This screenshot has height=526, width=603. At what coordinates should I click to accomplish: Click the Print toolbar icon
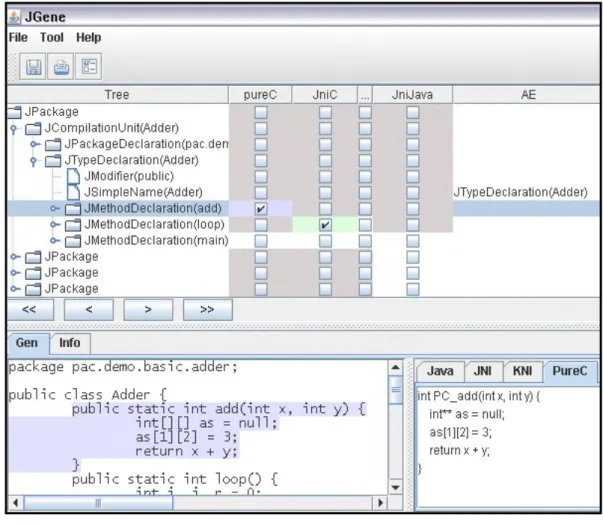pyautogui.click(x=61, y=67)
